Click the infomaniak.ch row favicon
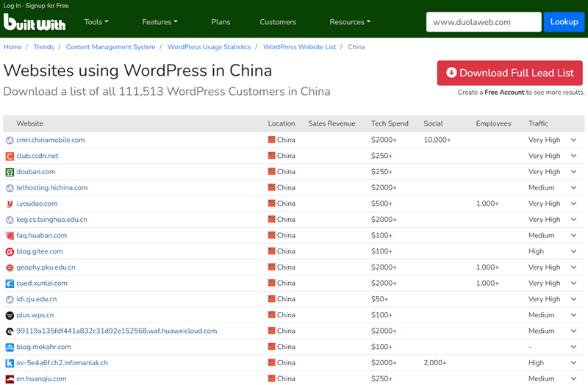Viewport: 588px width, 385px height. [x=10, y=363]
